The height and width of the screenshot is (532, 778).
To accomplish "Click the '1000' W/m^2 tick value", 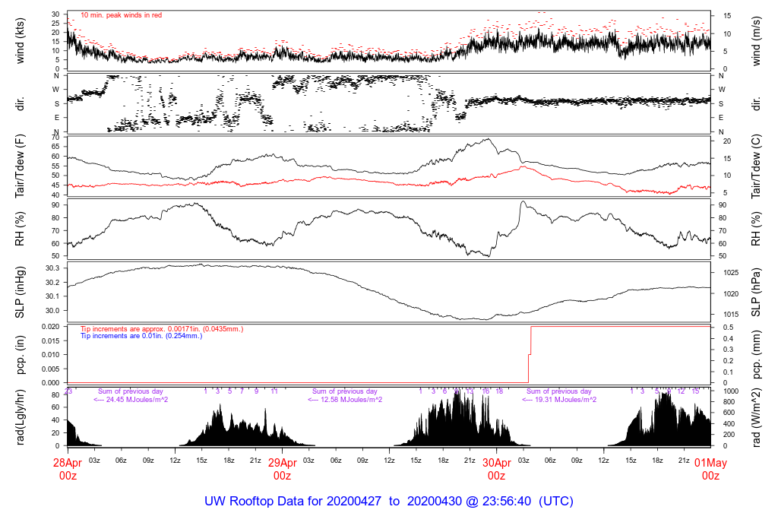I will pos(732,391).
